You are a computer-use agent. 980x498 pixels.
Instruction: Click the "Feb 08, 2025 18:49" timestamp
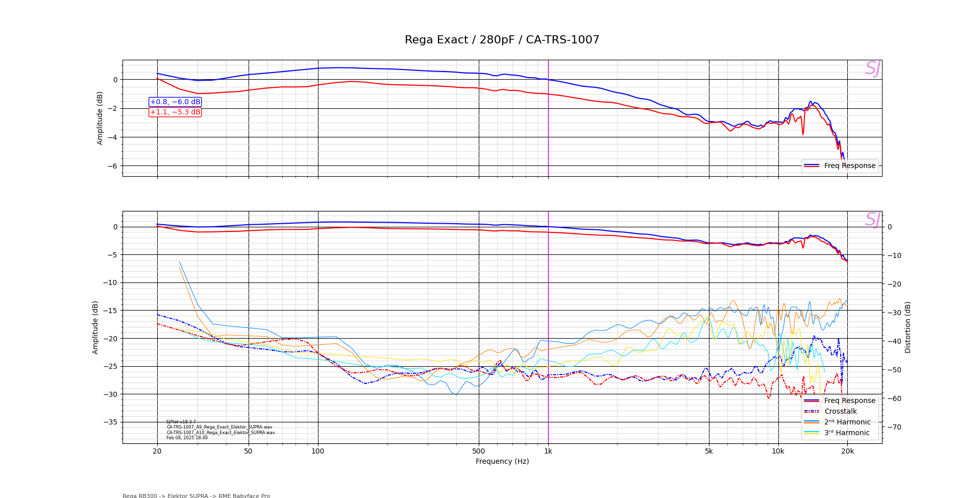[187, 438]
